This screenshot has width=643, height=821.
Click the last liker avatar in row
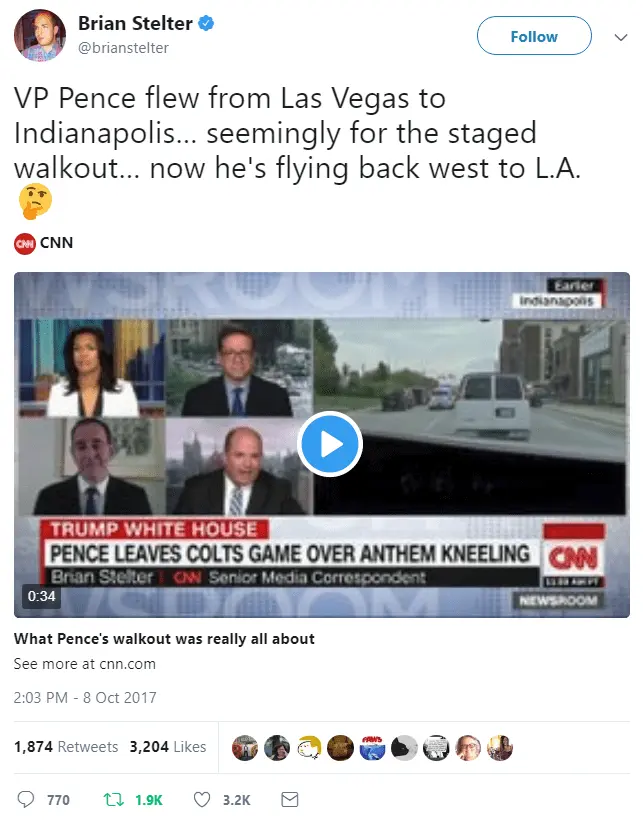coord(500,748)
